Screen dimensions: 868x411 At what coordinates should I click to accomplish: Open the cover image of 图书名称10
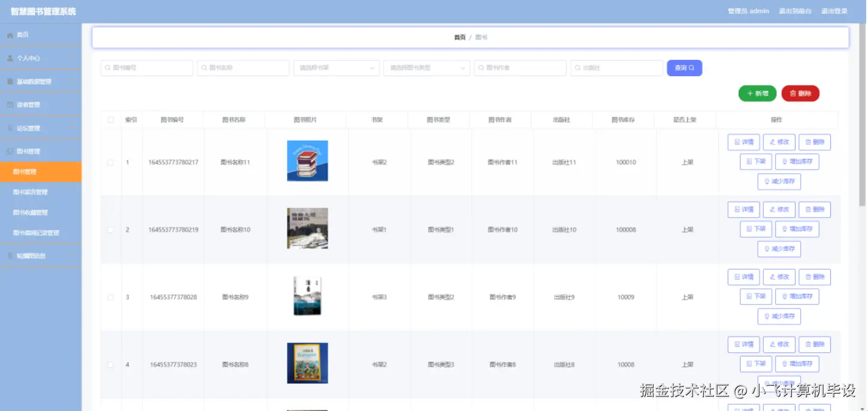point(307,228)
